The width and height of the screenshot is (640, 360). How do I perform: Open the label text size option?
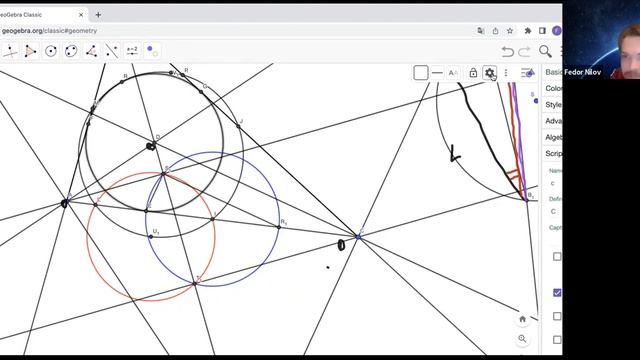pyautogui.click(x=453, y=73)
